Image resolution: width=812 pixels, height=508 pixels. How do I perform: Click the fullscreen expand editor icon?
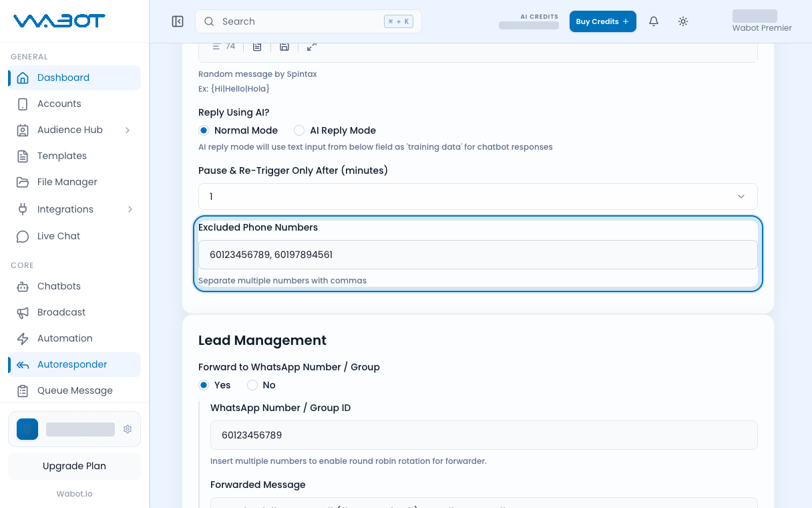pyautogui.click(x=312, y=46)
